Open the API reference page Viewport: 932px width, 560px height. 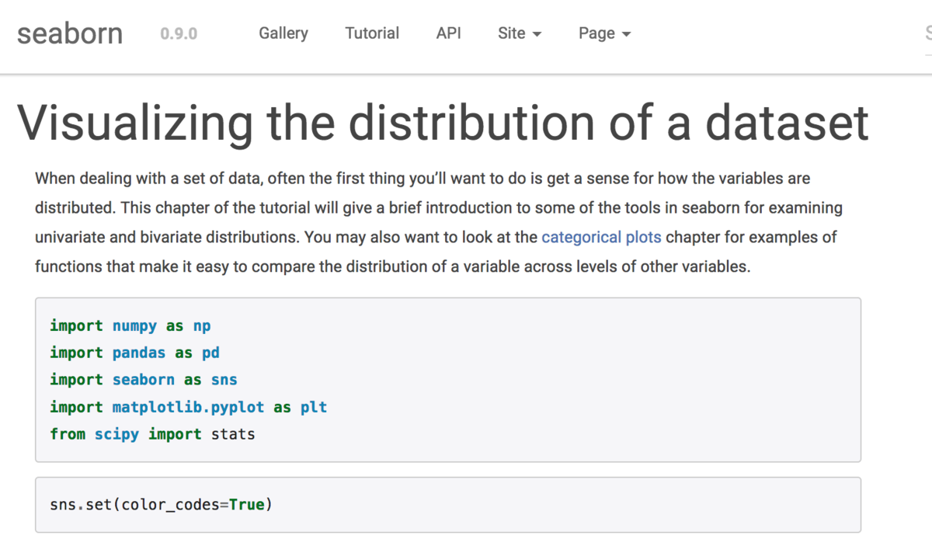pos(448,33)
